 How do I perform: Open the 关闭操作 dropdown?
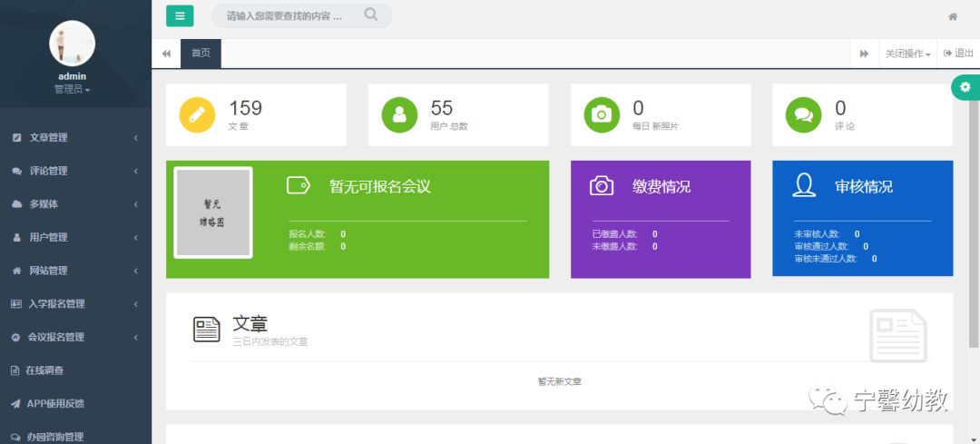click(907, 54)
